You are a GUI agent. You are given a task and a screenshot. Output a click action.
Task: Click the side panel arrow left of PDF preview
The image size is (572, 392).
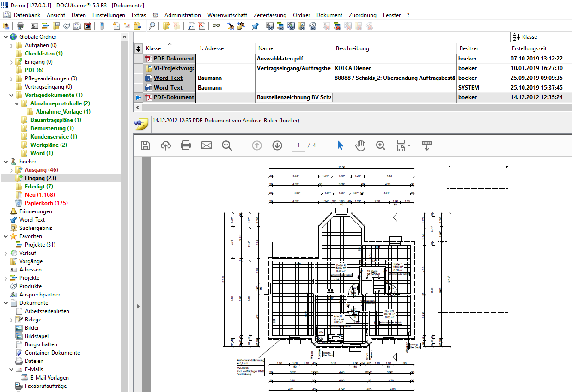coord(137,306)
